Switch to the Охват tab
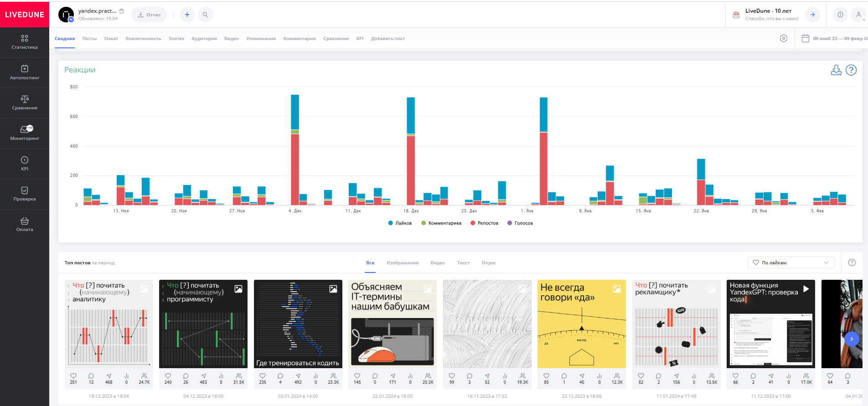The height and width of the screenshot is (406, 868). [111, 39]
